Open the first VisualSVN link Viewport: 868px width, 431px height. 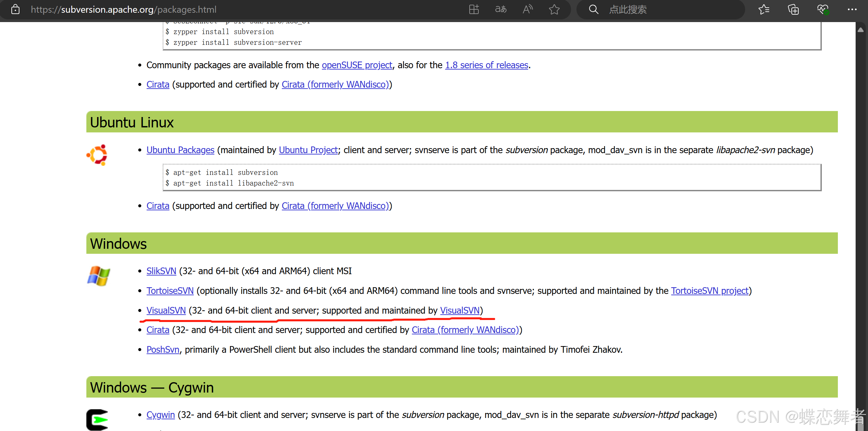[166, 311]
